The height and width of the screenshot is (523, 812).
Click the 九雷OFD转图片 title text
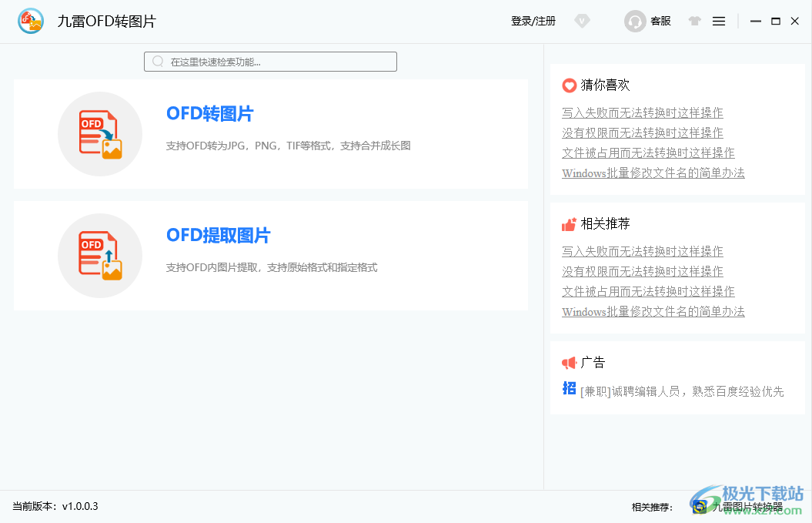tap(107, 22)
